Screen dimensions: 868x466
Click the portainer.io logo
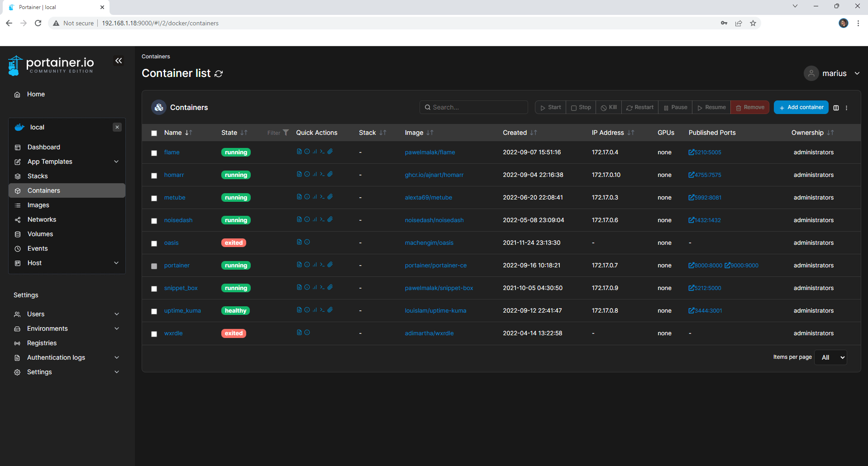(x=51, y=65)
